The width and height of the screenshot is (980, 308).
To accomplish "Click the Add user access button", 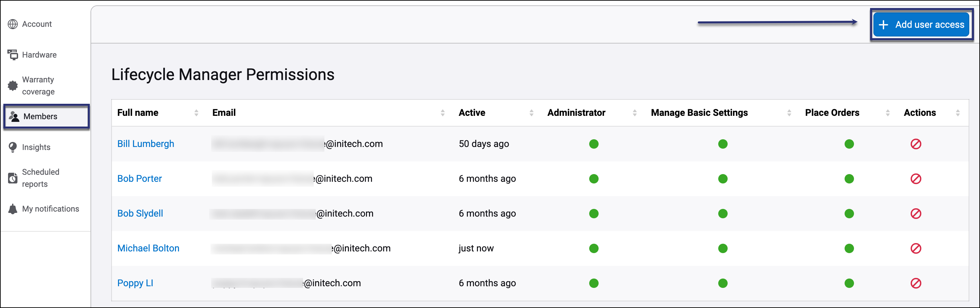I will [921, 25].
